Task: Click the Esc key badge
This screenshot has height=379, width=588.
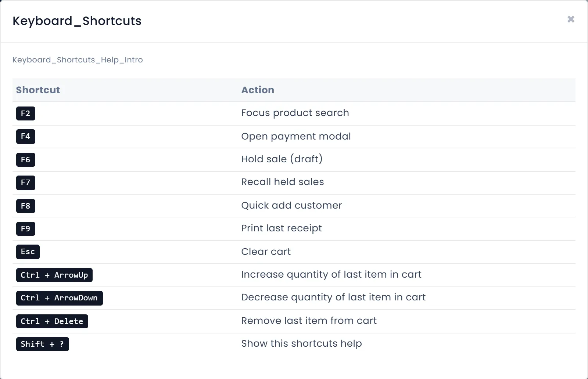Action: pos(28,252)
